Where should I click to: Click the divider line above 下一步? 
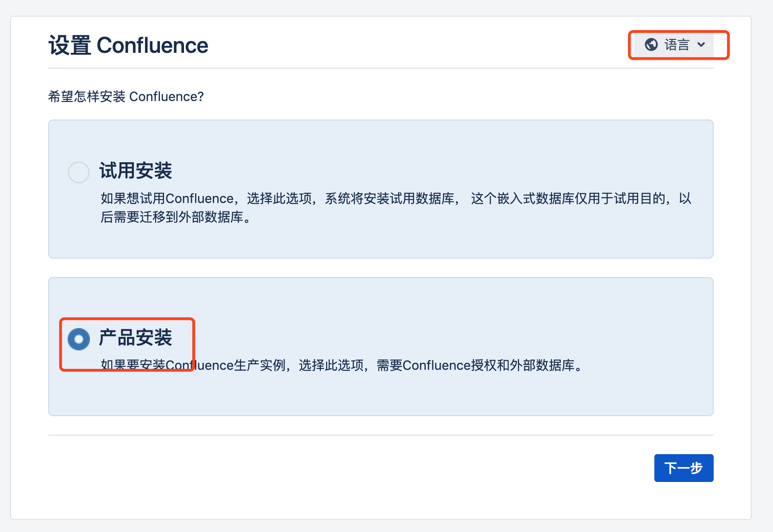pyautogui.click(x=371, y=435)
